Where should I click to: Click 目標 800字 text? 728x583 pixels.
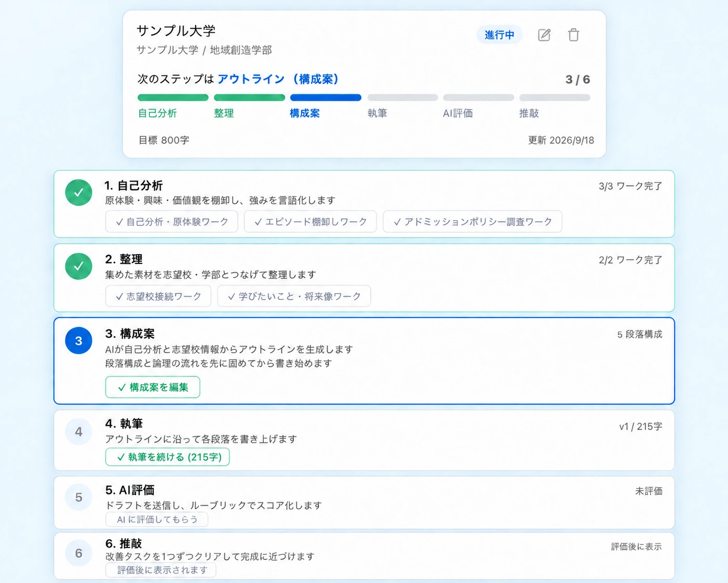click(x=164, y=140)
